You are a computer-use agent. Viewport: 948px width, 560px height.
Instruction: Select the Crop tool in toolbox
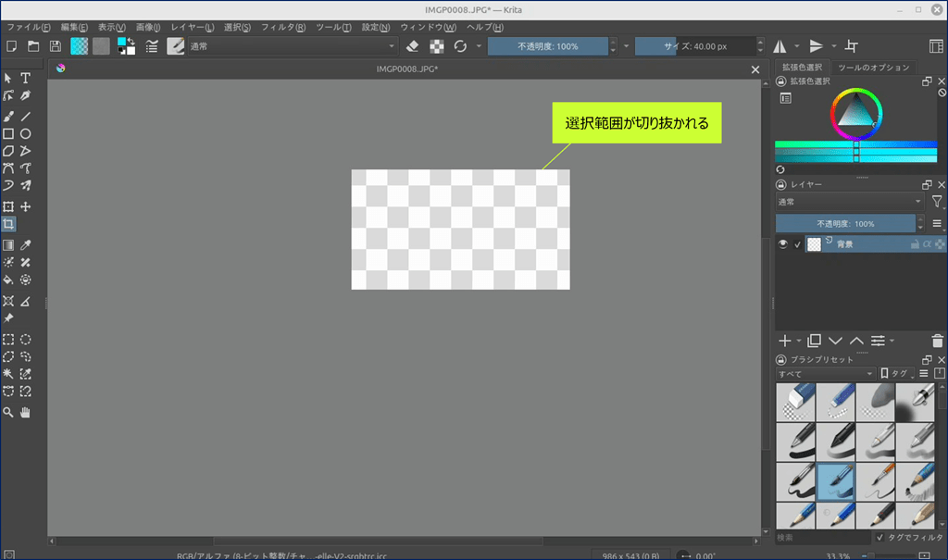[x=8, y=224]
